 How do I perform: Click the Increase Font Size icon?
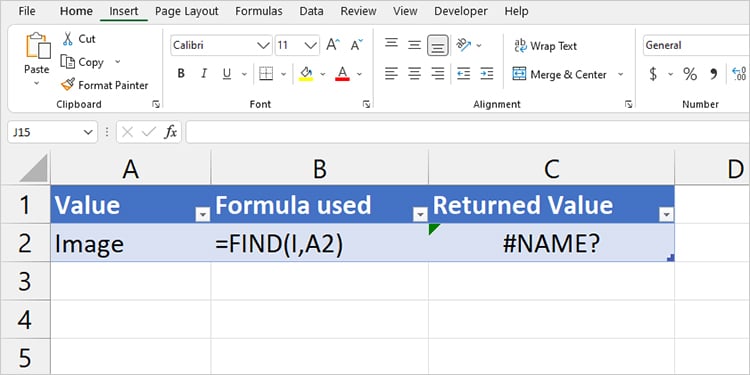tap(333, 45)
